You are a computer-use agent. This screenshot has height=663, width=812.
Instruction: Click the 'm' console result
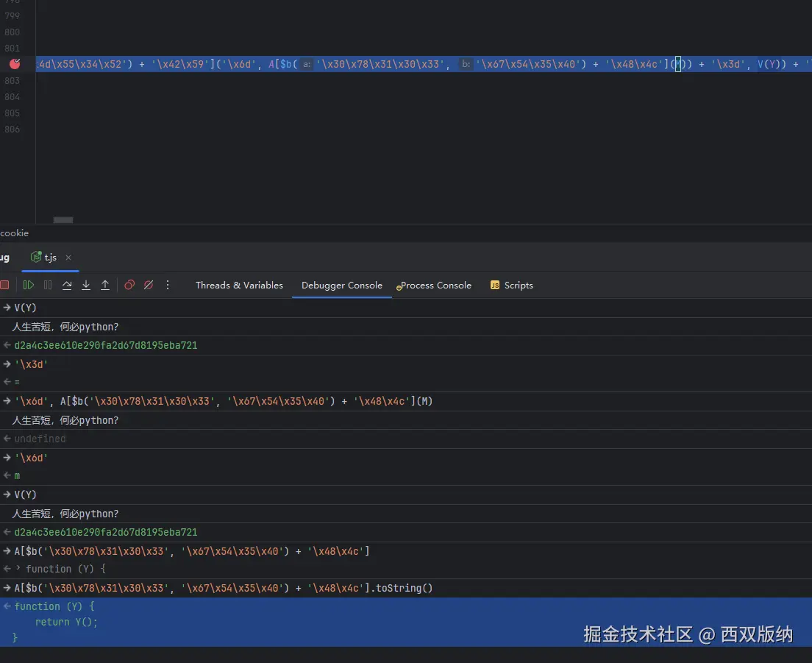17,475
